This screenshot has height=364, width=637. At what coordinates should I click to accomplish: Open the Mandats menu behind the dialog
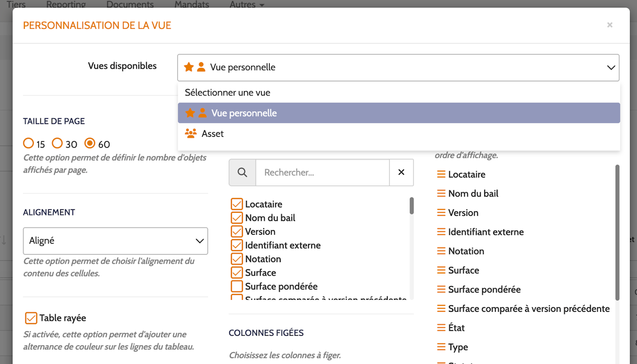pos(192,4)
